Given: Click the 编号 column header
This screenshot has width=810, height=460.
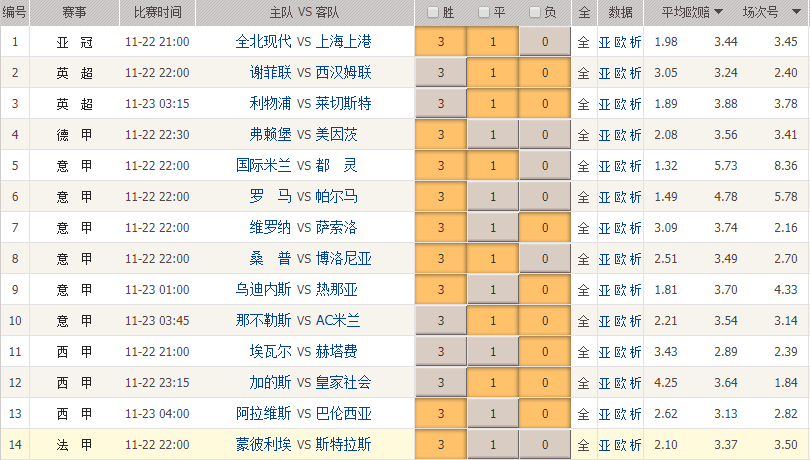Looking at the screenshot, I should point(14,12).
